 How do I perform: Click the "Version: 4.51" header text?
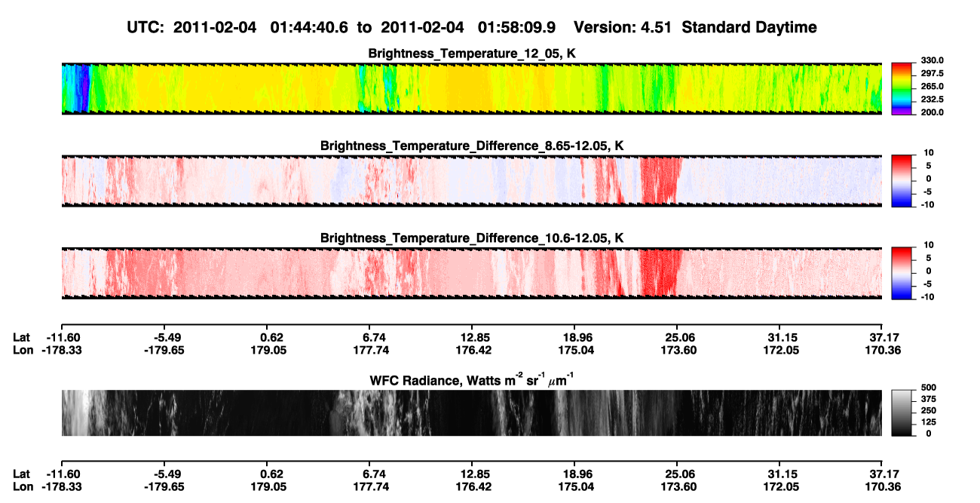coord(623,27)
